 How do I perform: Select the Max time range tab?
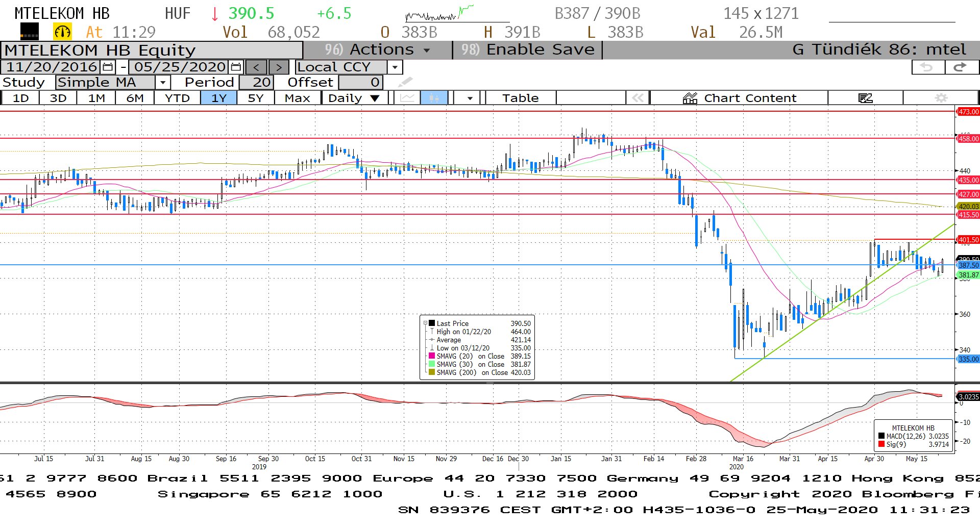coord(298,98)
